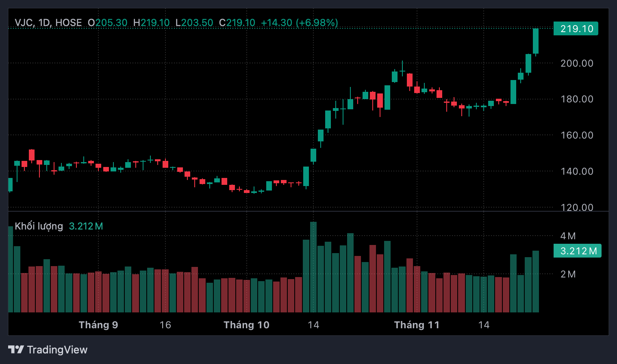
Task: Click the 140.00 price axis label
Action: tap(577, 171)
